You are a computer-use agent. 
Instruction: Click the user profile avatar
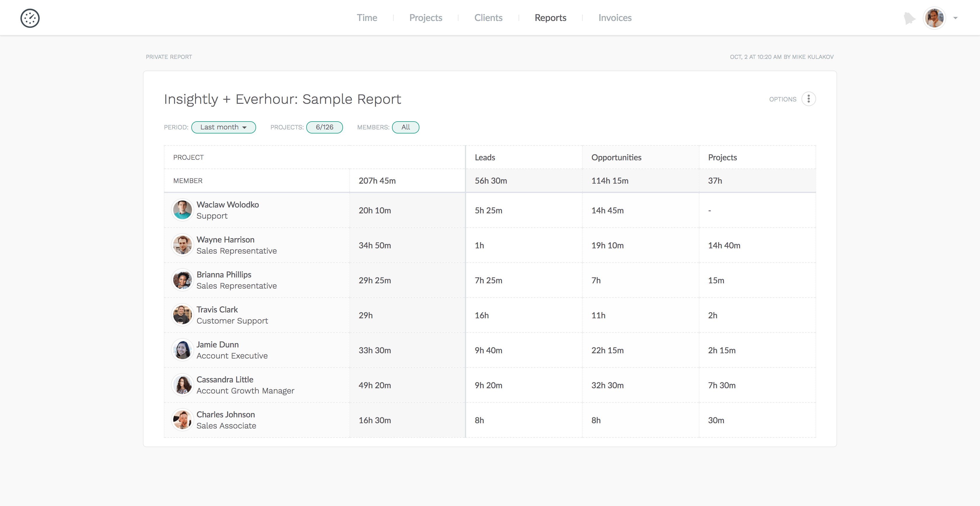click(x=934, y=18)
